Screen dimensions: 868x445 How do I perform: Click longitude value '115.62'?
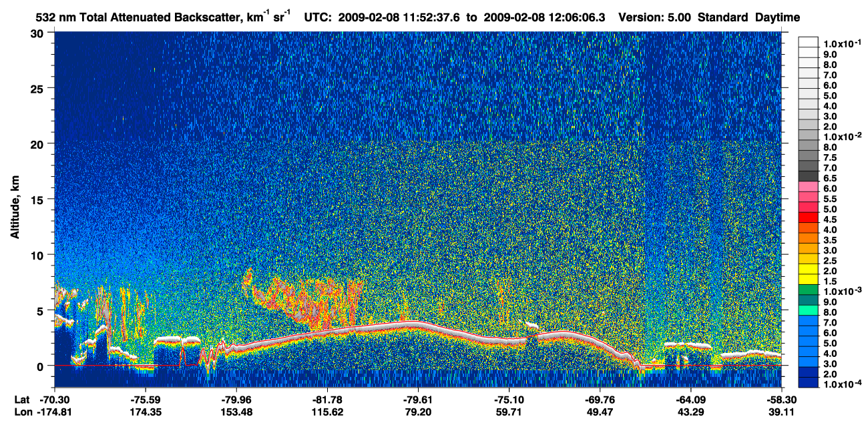click(x=327, y=412)
